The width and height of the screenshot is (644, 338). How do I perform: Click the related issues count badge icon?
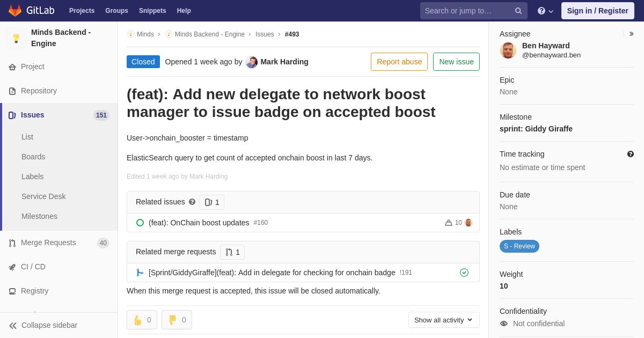tap(208, 202)
